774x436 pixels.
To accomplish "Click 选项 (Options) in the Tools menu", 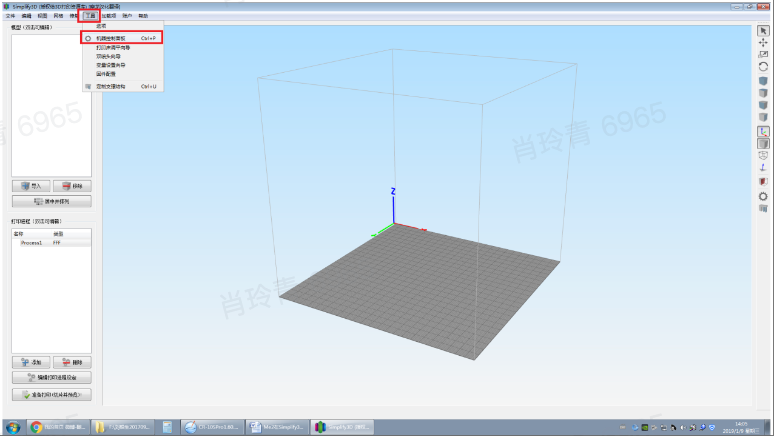I will coord(101,27).
